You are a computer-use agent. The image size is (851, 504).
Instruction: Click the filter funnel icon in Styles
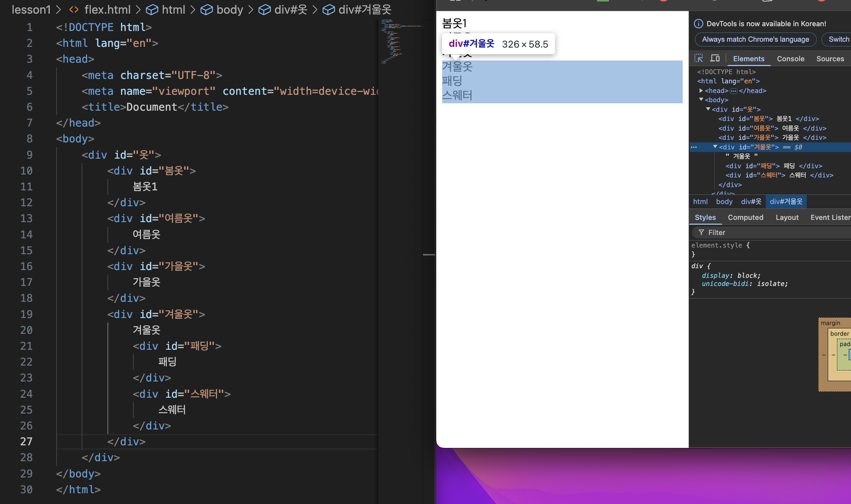(x=701, y=232)
